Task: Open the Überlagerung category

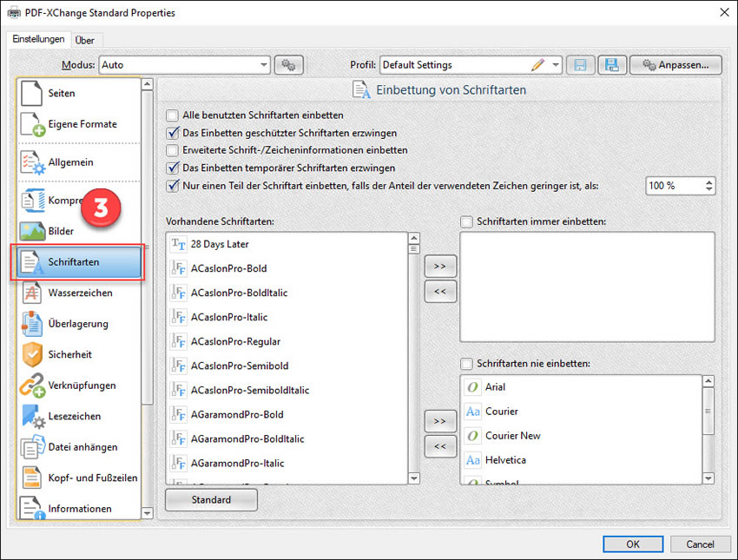Action: (79, 324)
